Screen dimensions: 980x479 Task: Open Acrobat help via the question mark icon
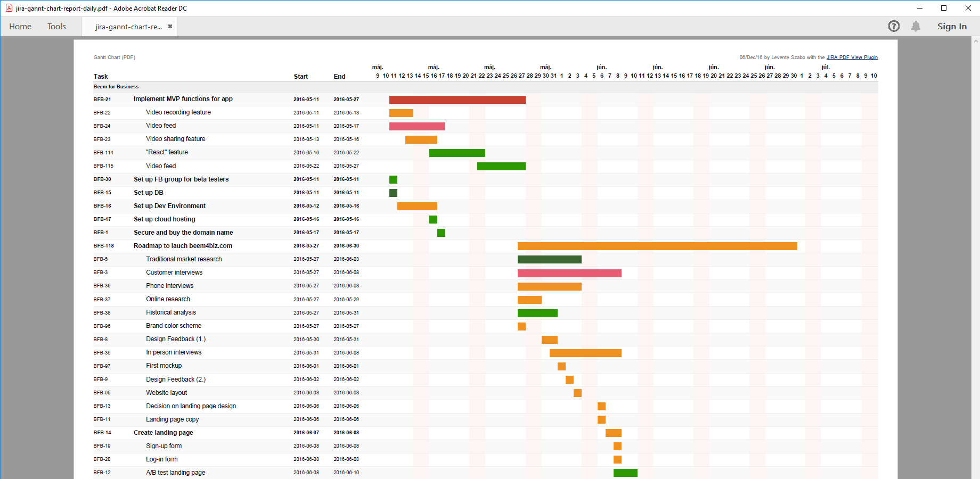[894, 26]
